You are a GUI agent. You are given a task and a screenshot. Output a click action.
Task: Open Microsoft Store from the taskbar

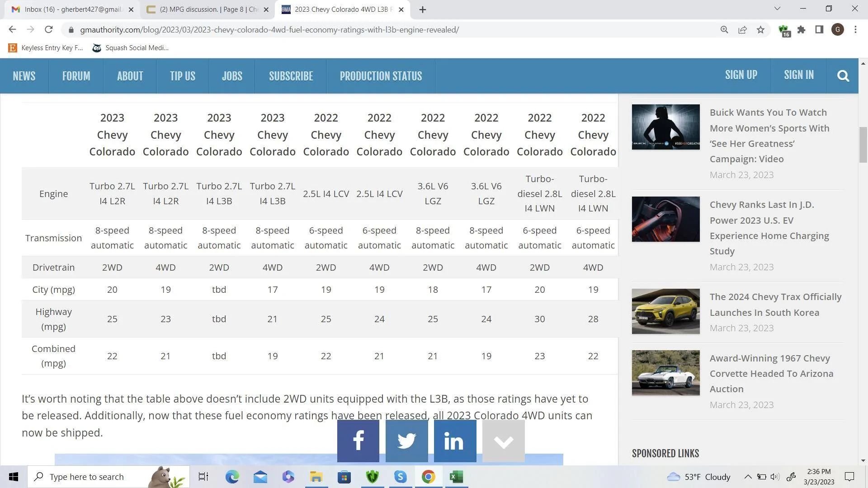tap(344, 477)
